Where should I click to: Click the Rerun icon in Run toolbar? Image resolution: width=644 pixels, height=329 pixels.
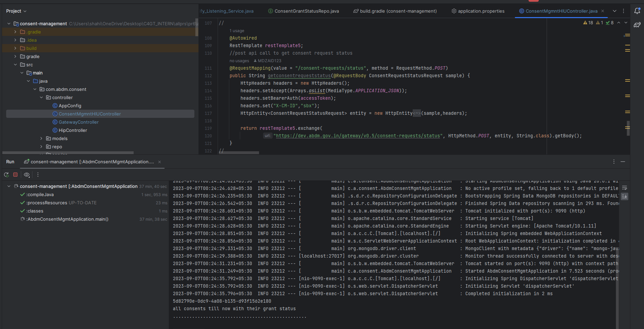pyautogui.click(x=6, y=175)
